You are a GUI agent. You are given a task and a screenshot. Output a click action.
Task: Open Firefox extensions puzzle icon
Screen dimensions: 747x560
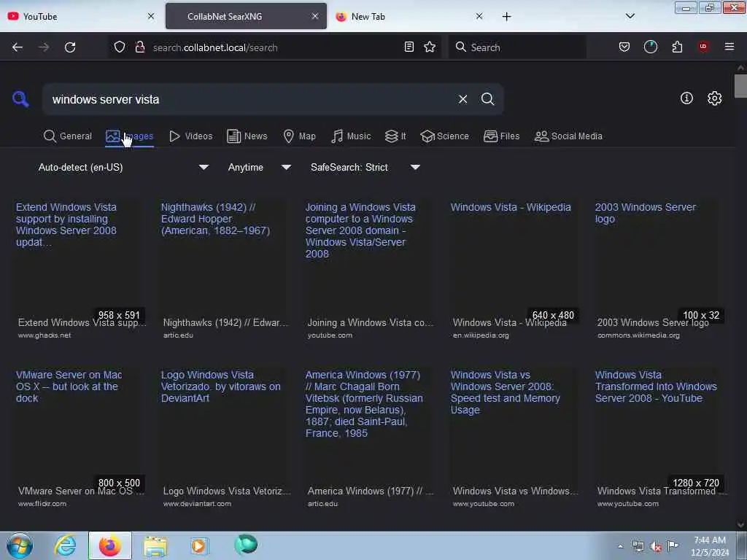(x=677, y=47)
